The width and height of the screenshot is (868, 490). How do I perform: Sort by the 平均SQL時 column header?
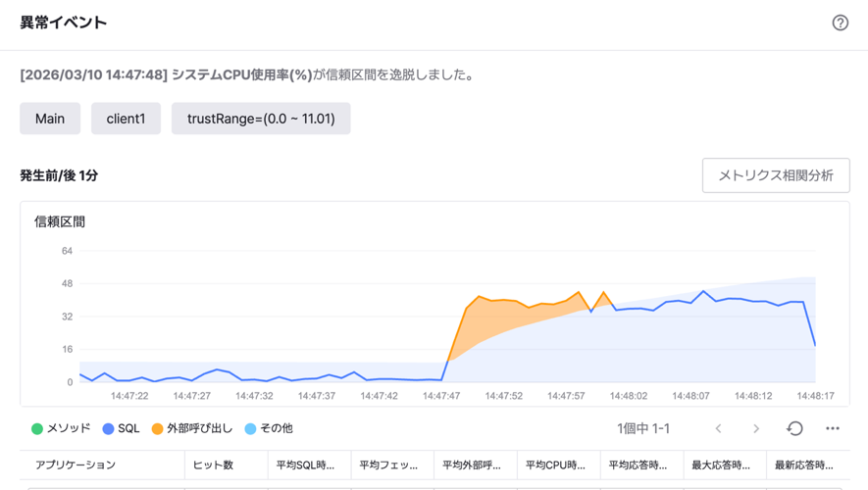click(x=305, y=465)
